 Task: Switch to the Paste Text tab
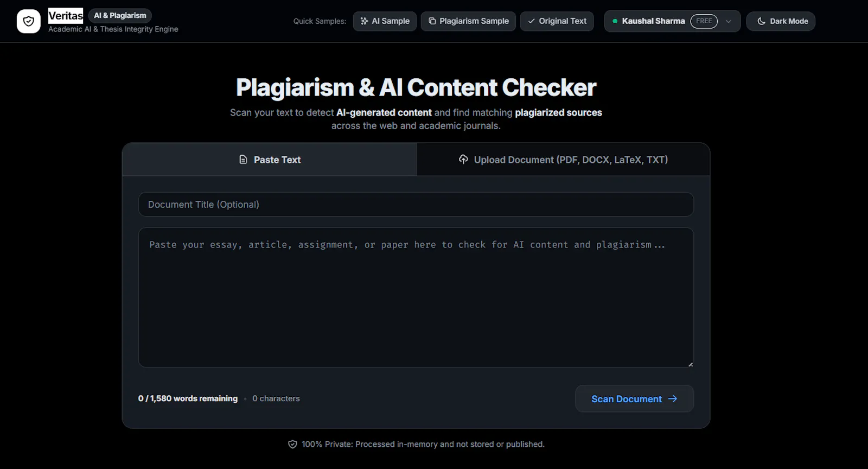point(270,160)
